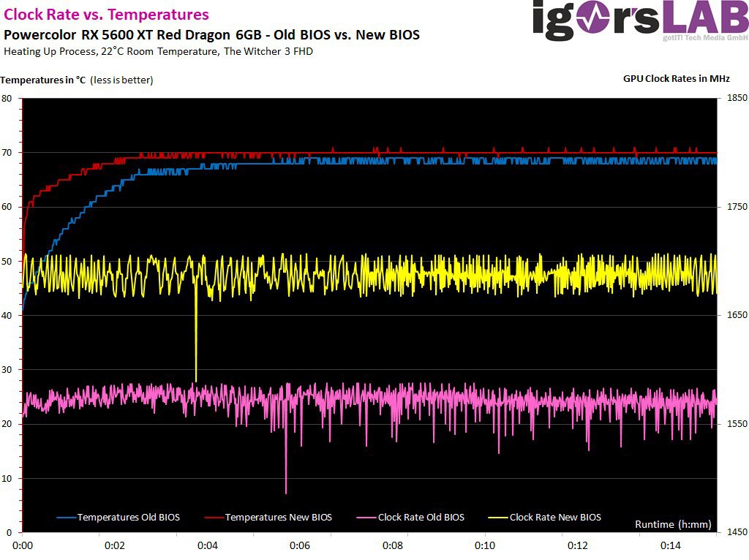Click the blue Temperatures Old BIOS legend line
This screenshot has height=560, width=749.
pos(67,518)
